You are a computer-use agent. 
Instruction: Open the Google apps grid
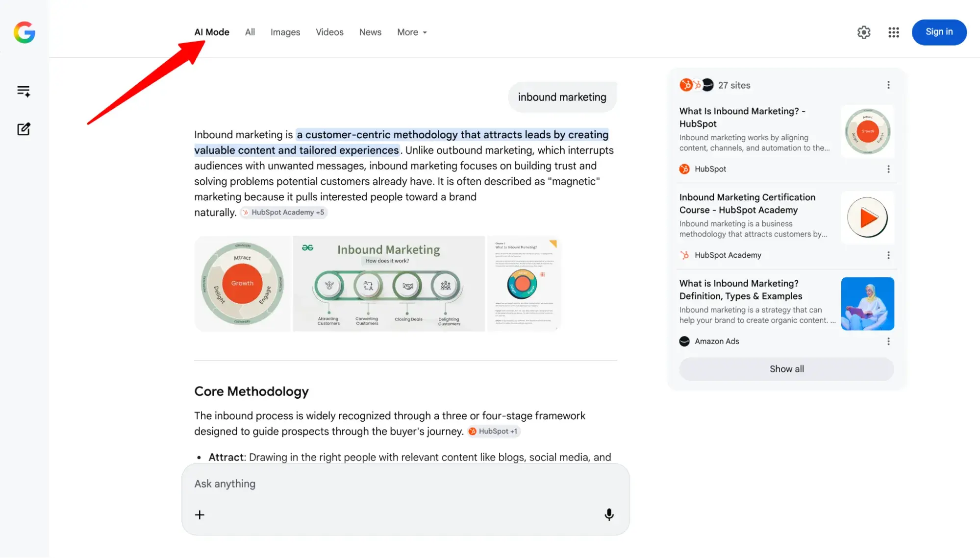pos(893,32)
